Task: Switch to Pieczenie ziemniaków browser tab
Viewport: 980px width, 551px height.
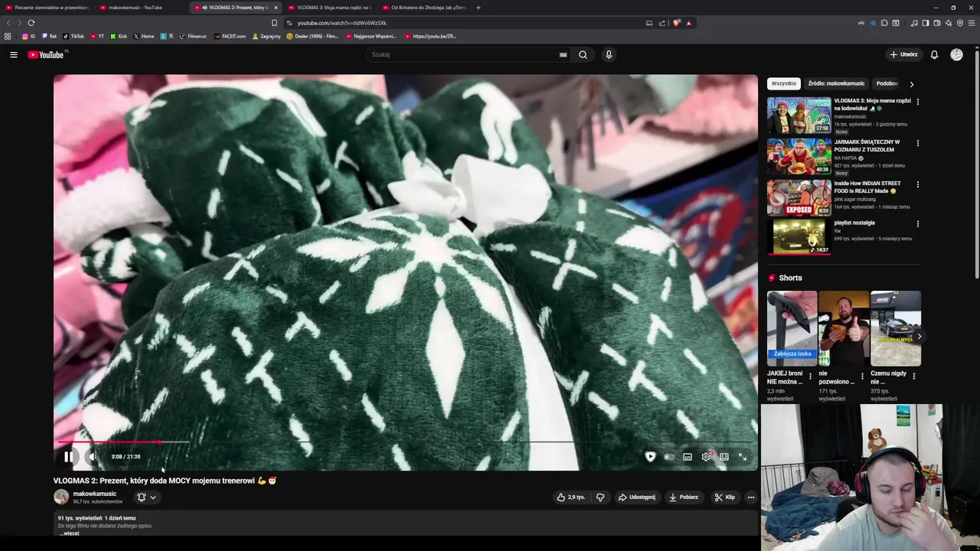Action: (47, 8)
